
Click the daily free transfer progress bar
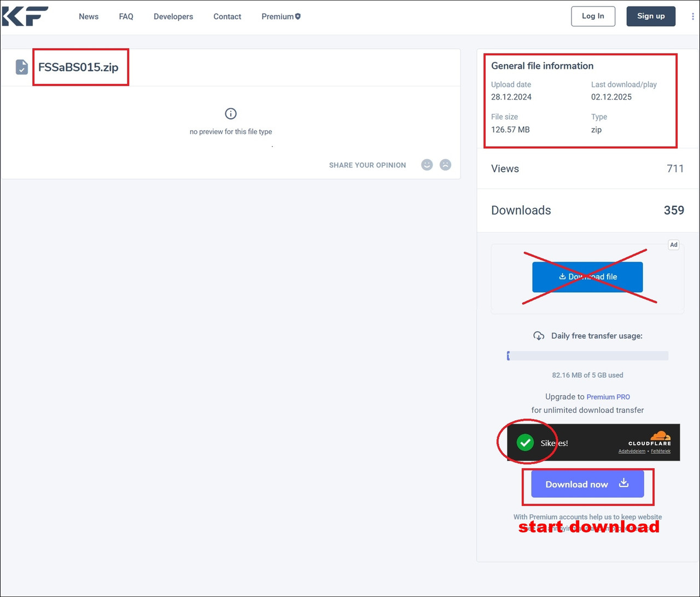[588, 356]
